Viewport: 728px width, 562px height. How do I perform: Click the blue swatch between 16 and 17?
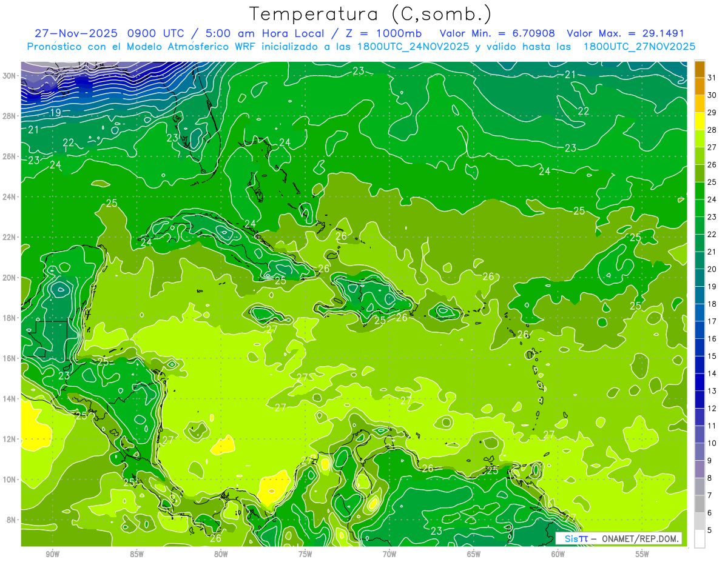point(700,330)
